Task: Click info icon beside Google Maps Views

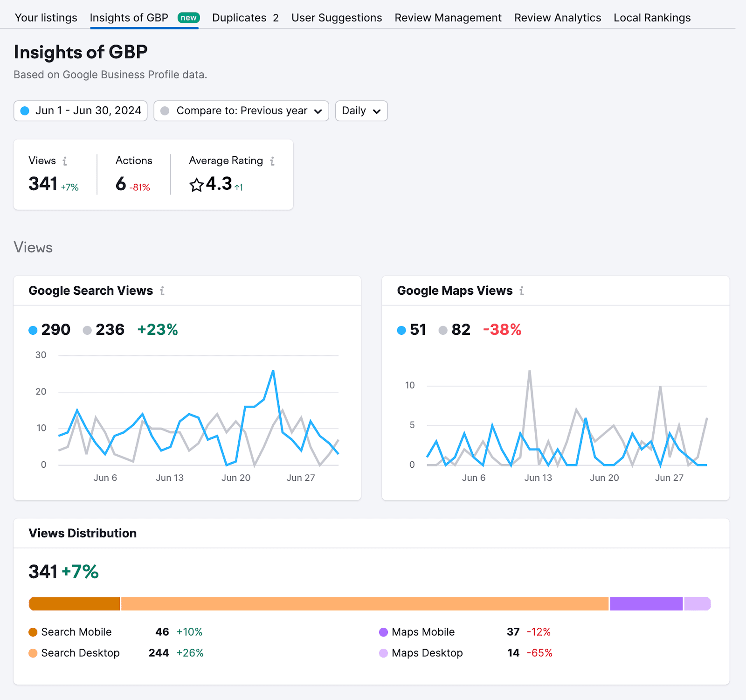Action: pyautogui.click(x=522, y=291)
